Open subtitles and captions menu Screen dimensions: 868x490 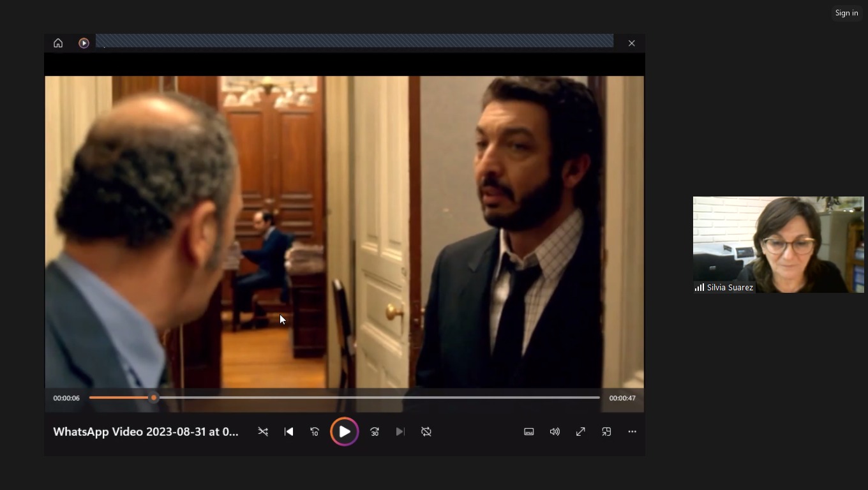point(529,432)
